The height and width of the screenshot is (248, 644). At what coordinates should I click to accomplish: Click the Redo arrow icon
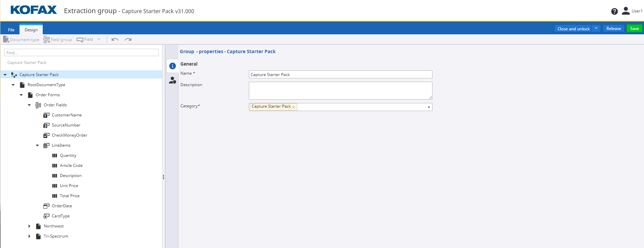pos(128,39)
